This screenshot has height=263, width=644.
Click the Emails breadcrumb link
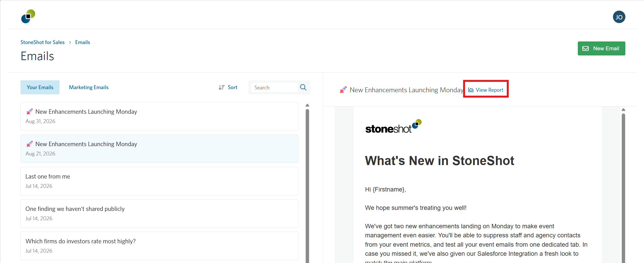pos(83,42)
